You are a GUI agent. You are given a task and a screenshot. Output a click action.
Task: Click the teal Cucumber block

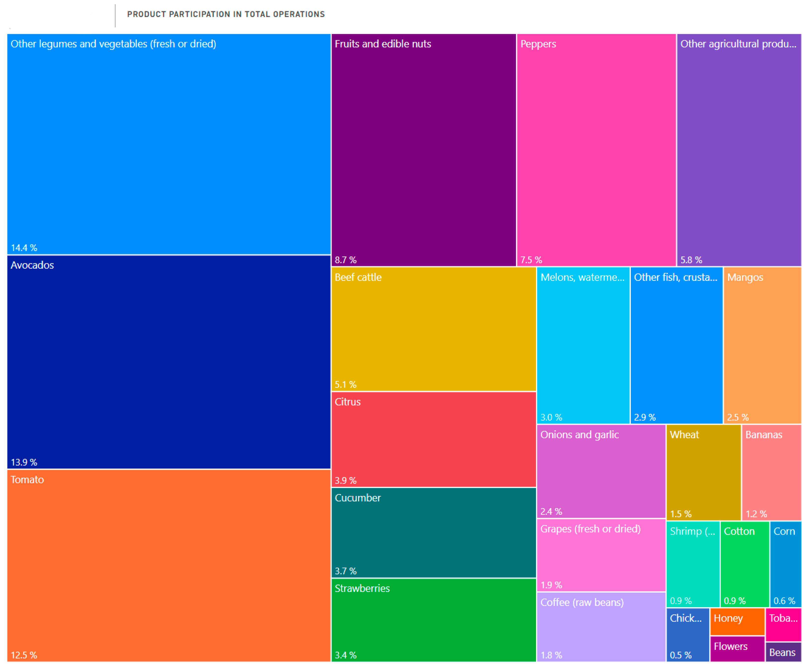[433, 533]
